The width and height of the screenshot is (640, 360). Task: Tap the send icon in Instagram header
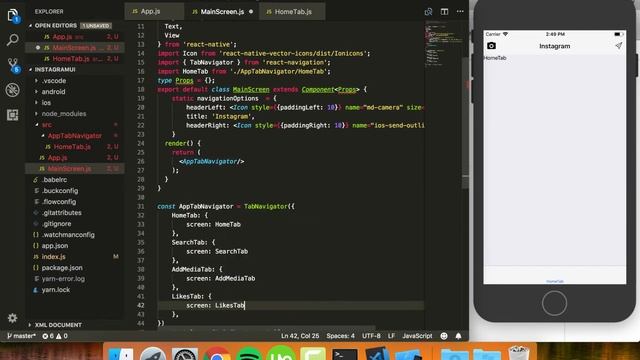coord(618,46)
